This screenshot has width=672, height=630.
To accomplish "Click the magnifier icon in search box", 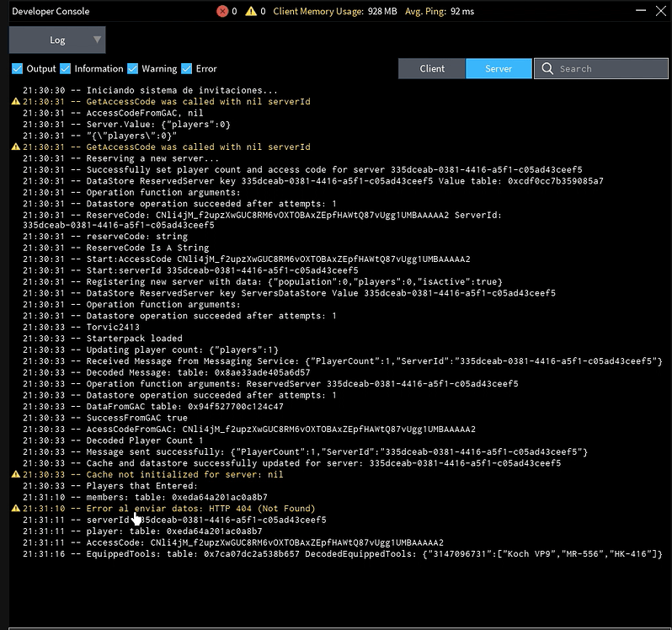I will 548,69.
